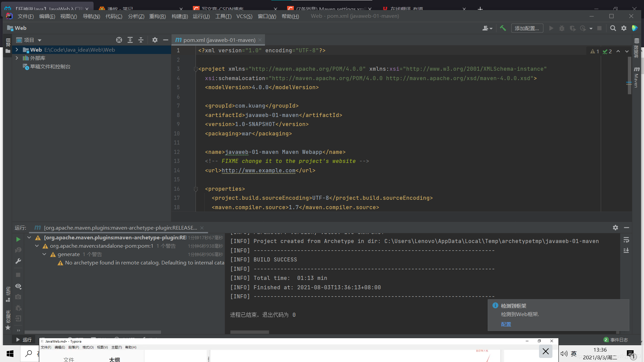Click the green Rerun button in Run panel
Screen dimensions: 644x362
coord(18,239)
